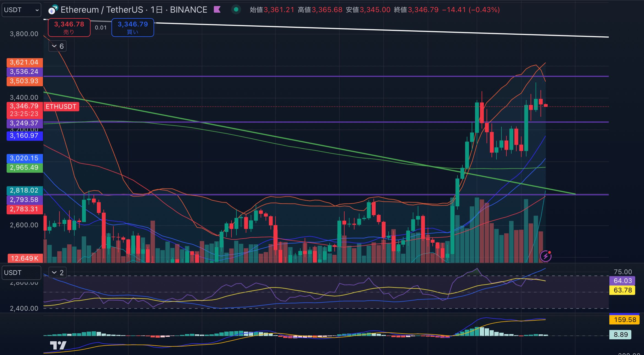
Task: Click the 2,965.49 green price label
Action: point(24,168)
